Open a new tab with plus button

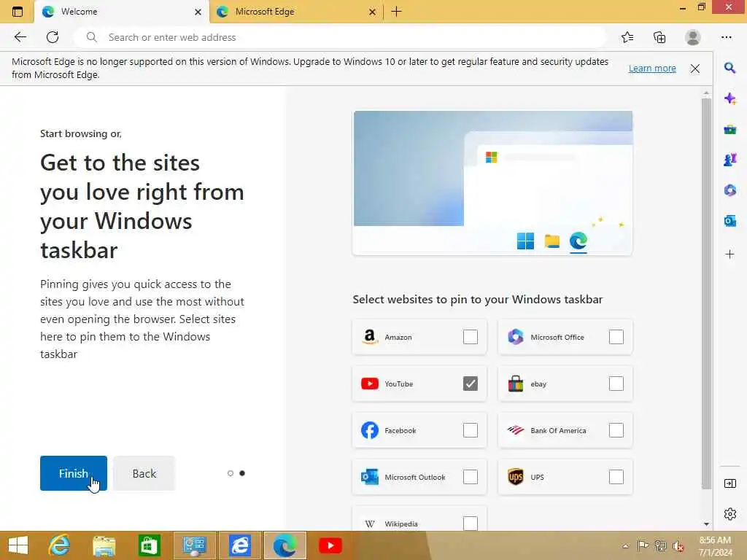click(x=396, y=12)
